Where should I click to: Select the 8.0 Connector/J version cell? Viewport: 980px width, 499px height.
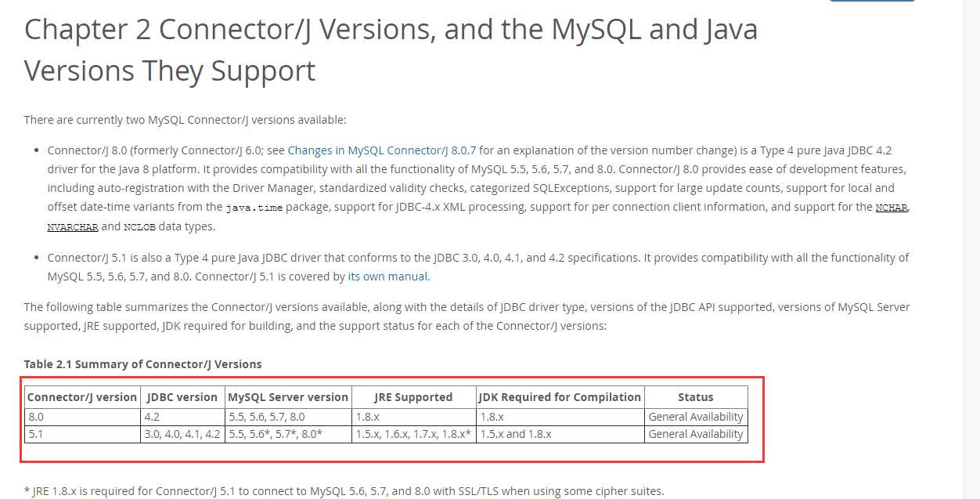(82, 417)
